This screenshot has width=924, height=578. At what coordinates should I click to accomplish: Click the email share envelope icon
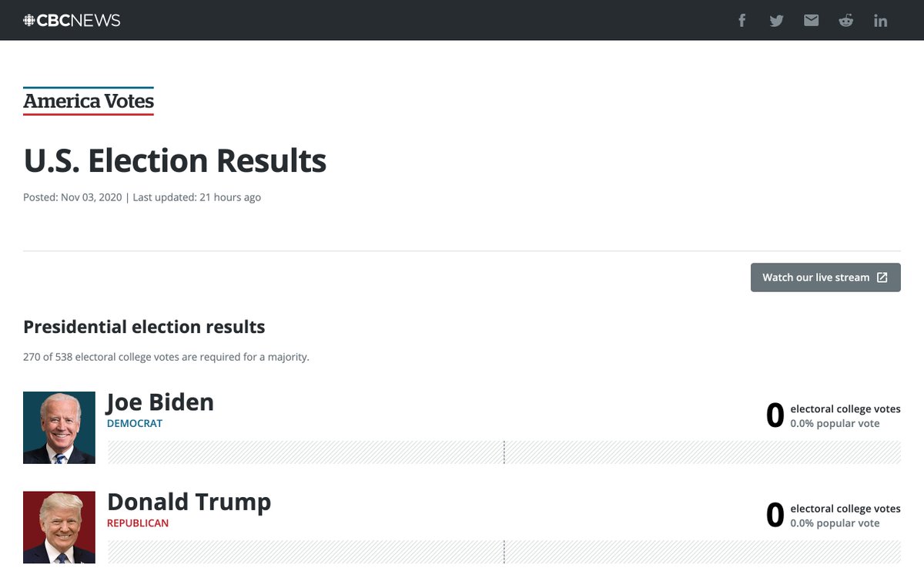coord(811,21)
